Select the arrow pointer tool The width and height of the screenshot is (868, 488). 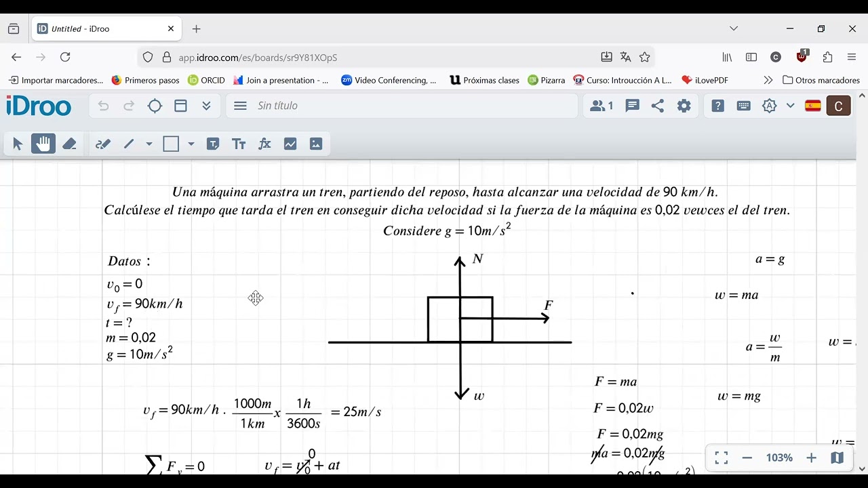(18, 144)
